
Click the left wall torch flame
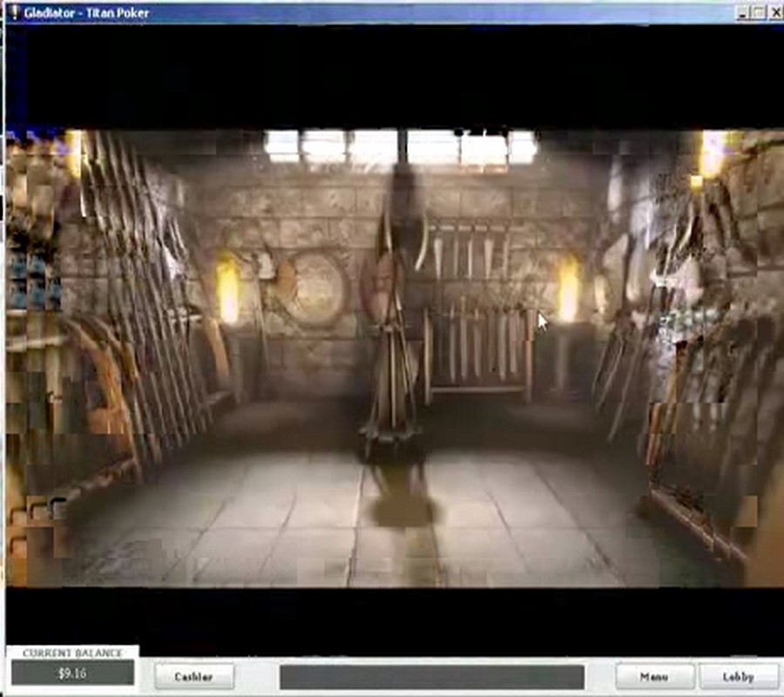pyautogui.click(x=227, y=292)
